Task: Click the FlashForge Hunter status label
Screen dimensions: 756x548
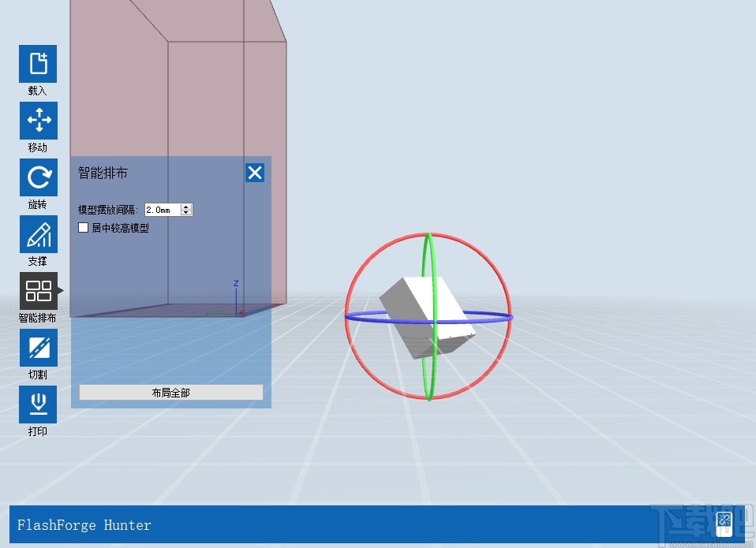Action: point(82,525)
